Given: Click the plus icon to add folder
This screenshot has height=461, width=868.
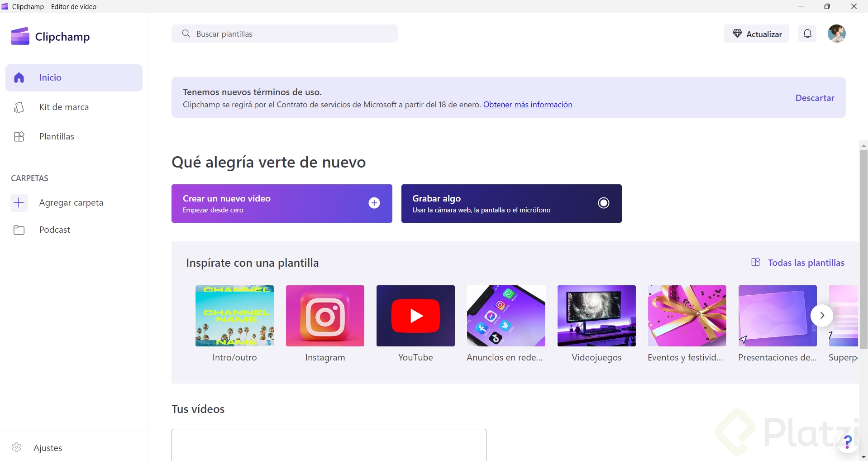Looking at the screenshot, I should (x=19, y=203).
